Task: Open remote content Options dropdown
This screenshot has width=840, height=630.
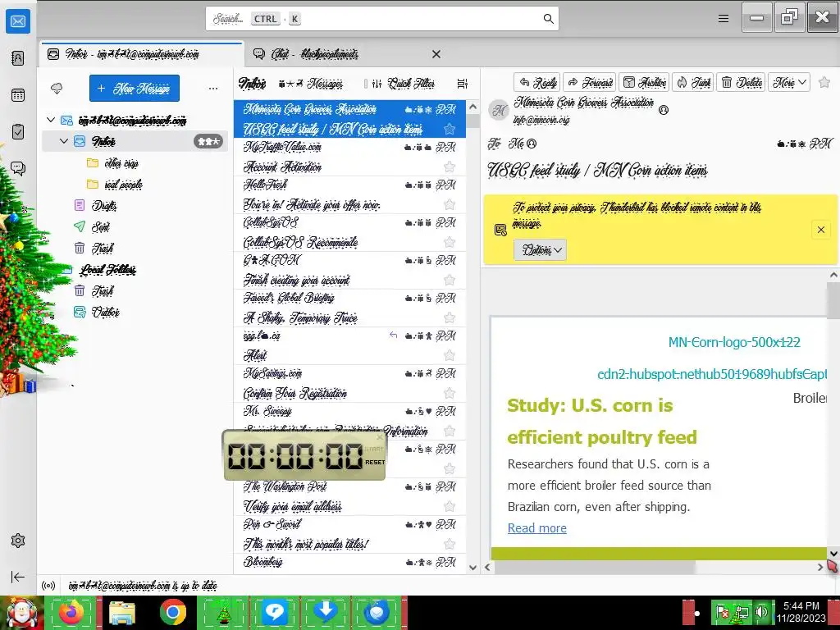Action: (x=540, y=250)
